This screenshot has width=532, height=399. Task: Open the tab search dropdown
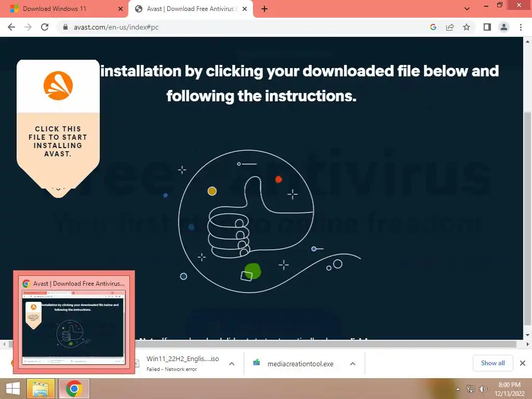point(467,9)
